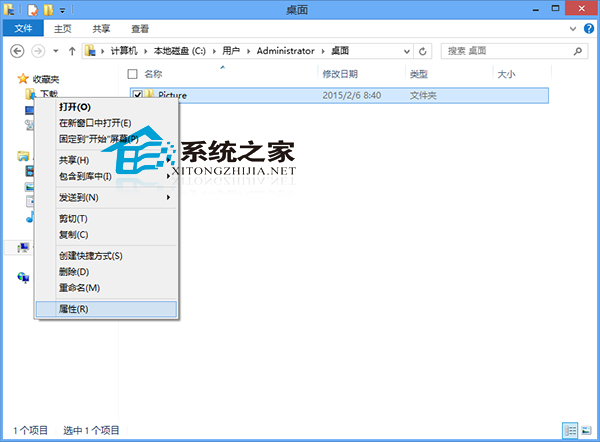The image size is (600, 442).
Task: Switch to details view in status bar
Action: coord(570,430)
